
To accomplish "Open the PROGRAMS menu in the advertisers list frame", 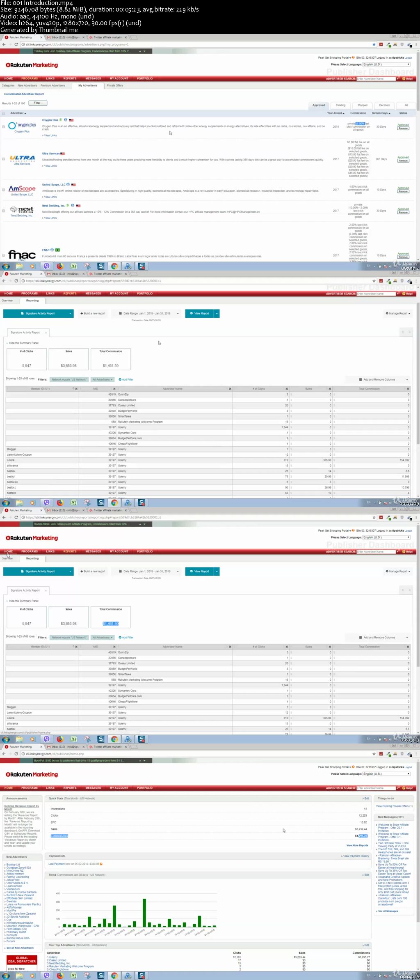I will (30, 78).
